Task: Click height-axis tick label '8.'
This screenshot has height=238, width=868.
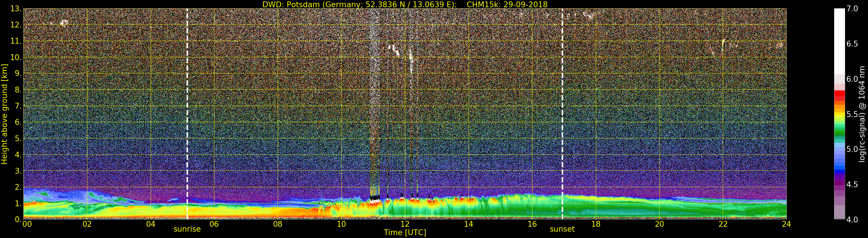Action: 18,90
